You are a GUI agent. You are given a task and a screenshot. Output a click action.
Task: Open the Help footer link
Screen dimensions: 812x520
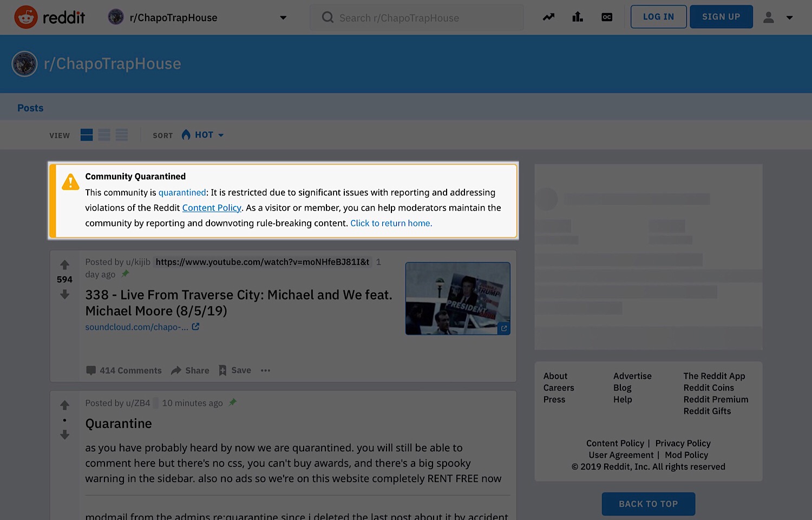[x=623, y=400]
